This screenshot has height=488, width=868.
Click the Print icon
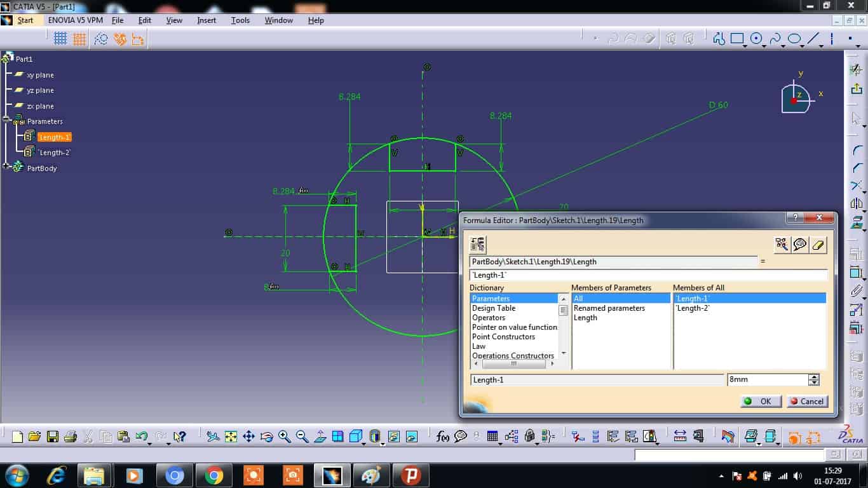[71, 437]
